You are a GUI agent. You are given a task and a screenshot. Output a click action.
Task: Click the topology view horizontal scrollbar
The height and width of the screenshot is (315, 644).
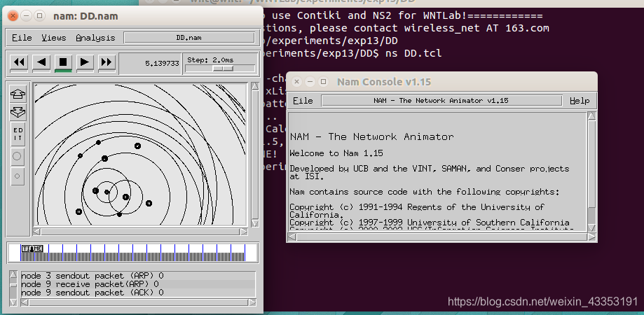click(x=140, y=232)
